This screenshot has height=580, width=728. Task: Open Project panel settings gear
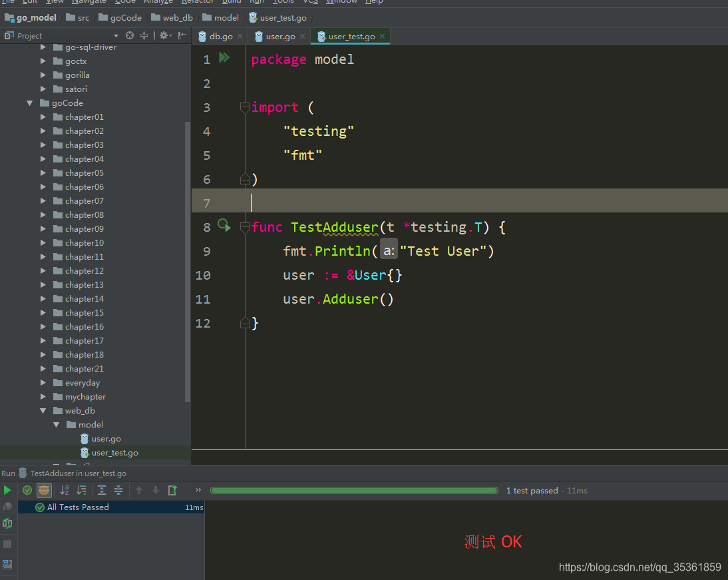pos(164,35)
